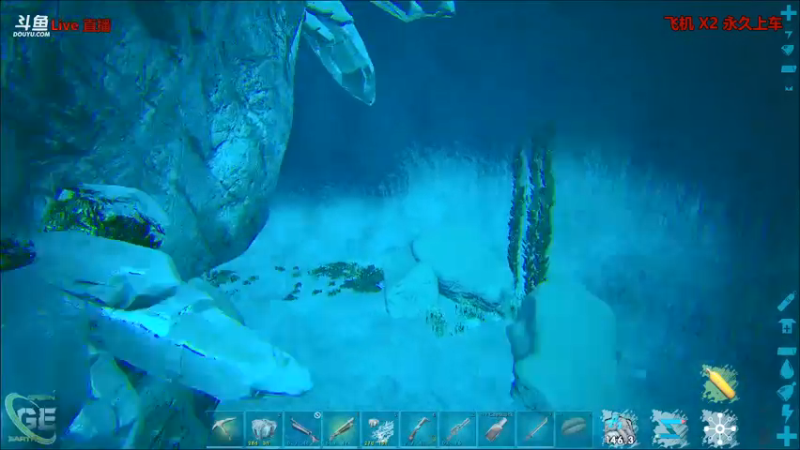800x450 pixels.
Task: Equip the green-tinted rifle in hotbar slot four
Action: (341, 429)
